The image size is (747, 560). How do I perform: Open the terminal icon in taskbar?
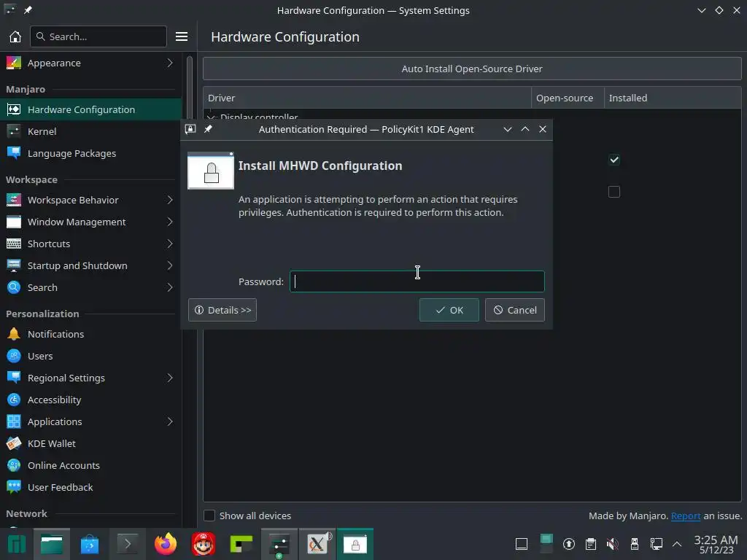click(127, 544)
